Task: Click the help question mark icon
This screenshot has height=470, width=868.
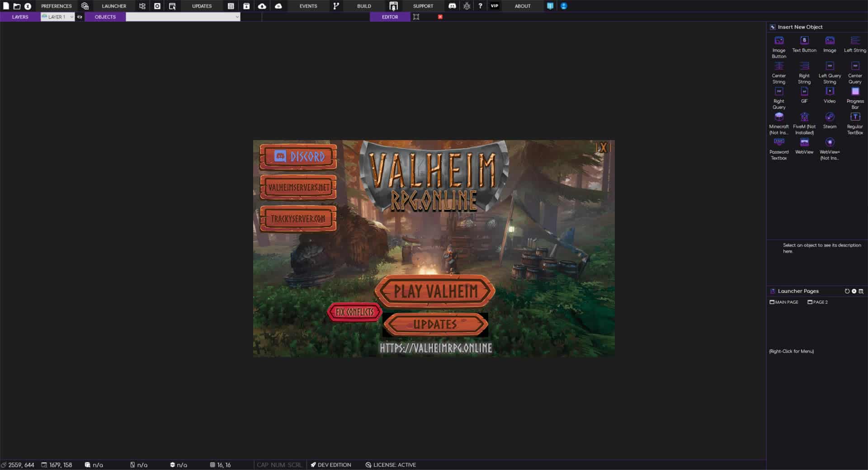Action: [x=480, y=6]
